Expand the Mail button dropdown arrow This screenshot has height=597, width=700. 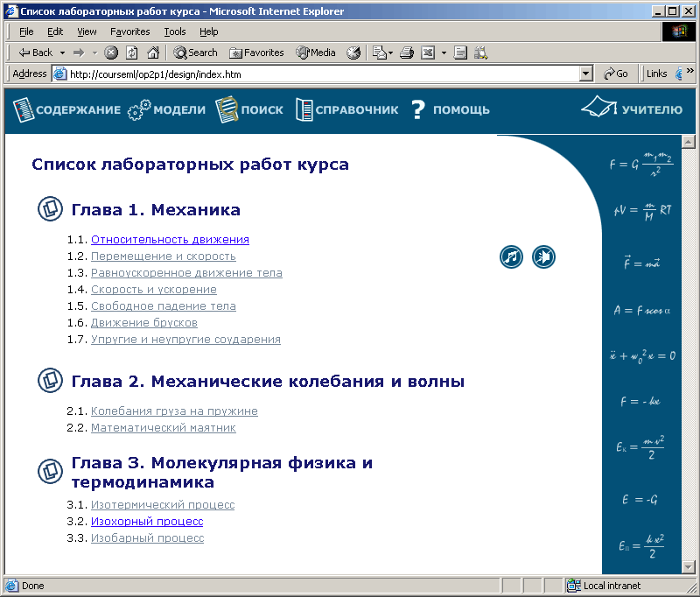444,53
